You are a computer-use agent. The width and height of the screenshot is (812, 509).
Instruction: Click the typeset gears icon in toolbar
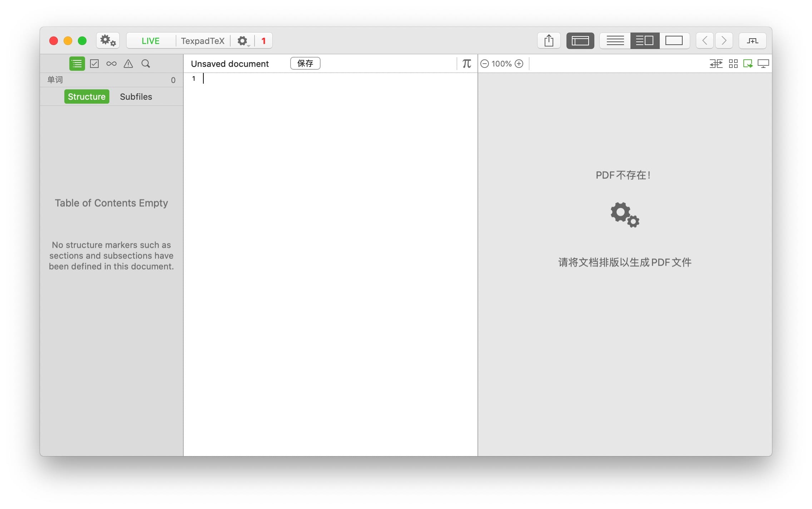(108, 41)
